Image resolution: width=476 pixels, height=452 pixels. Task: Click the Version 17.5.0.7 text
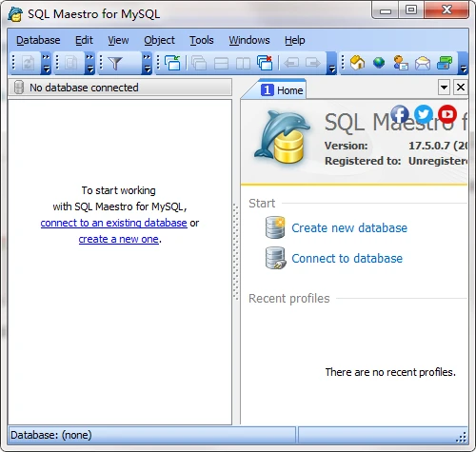click(396, 146)
